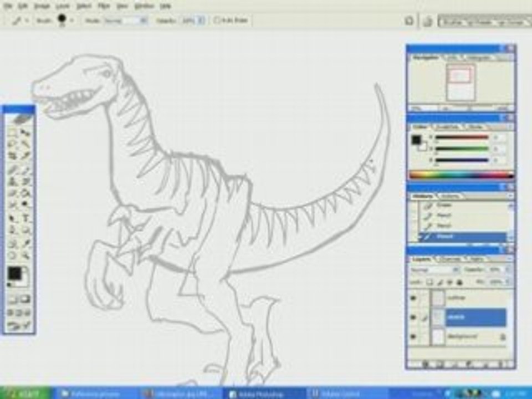Hide the Background layer with its eye icon

pyautogui.click(x=413, y=337)
